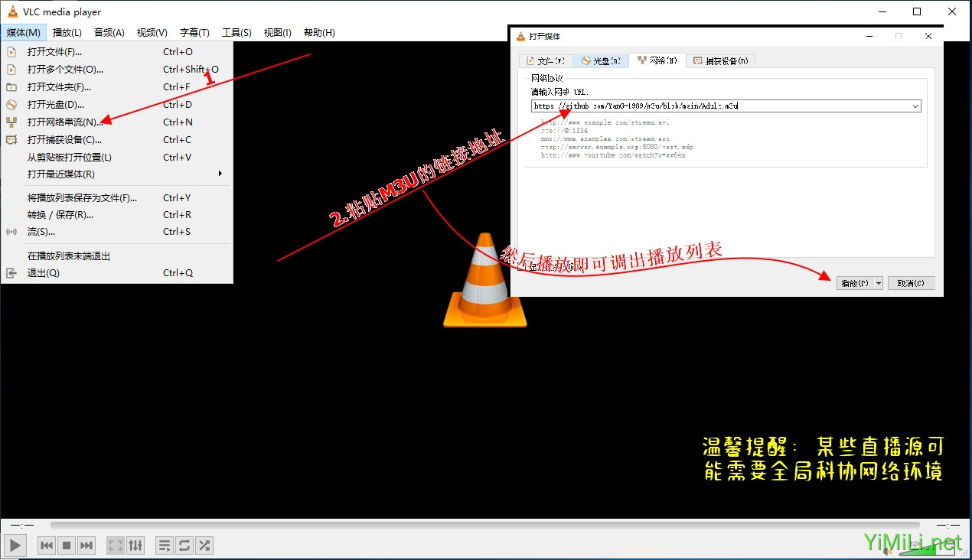Choose 退出(Q) from Media menu

tap(116, 273)
